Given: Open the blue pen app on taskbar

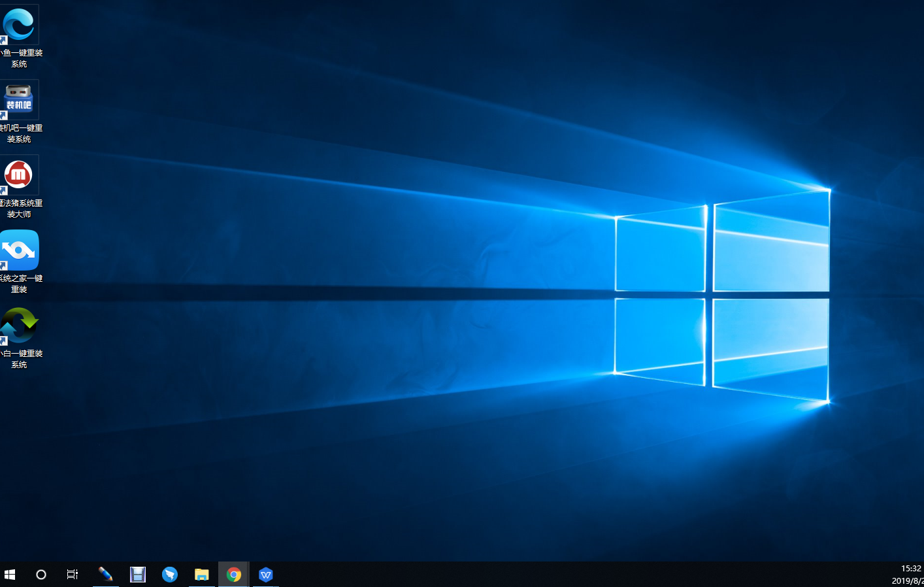Looking at the screenshot, I should pos(105,575).
